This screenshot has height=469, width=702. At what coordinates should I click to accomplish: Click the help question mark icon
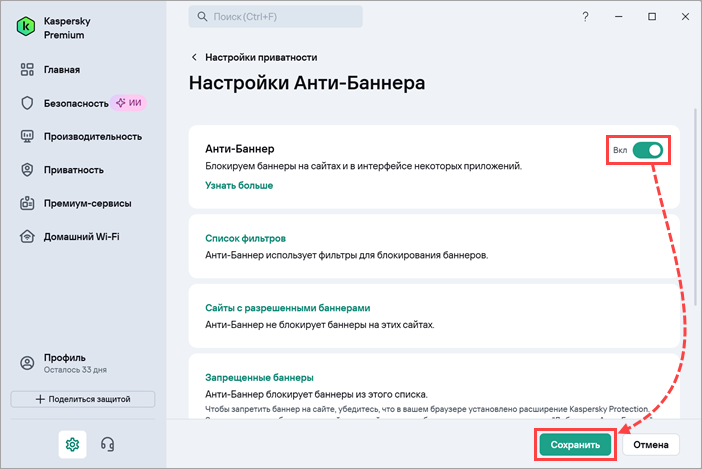click(585, 17)
